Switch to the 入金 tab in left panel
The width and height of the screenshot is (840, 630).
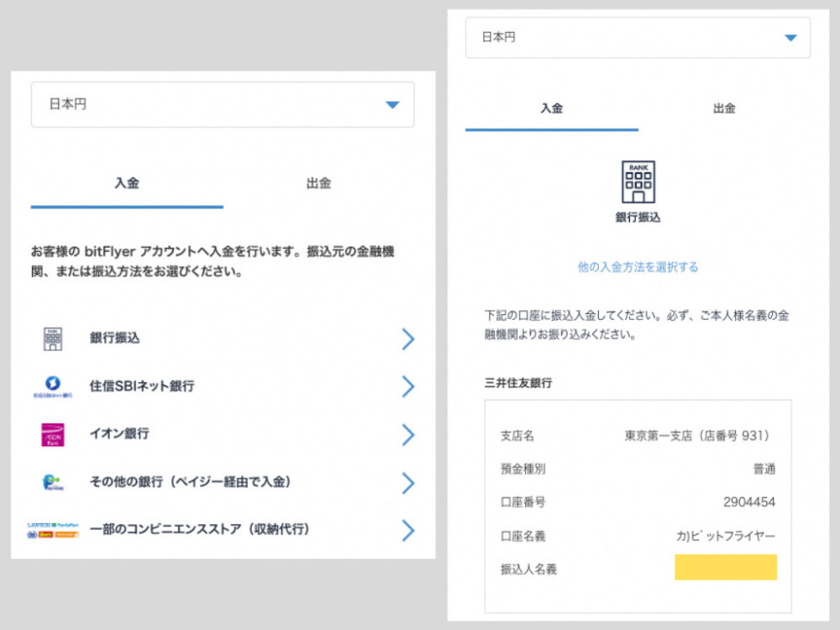click(x=127, y=183)
